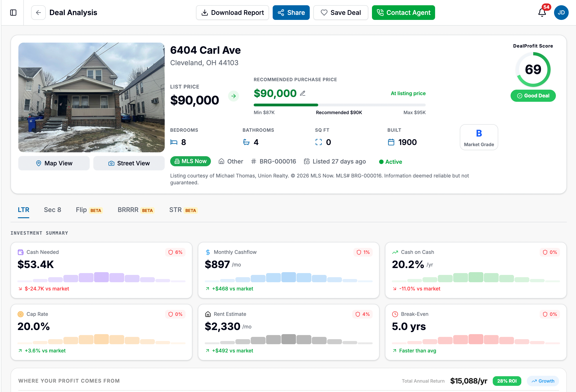576x392 pixels.
Task: Click the shield 4% badge on Rent Estimate
Action: pyautogui.click(x=363, y=314)
